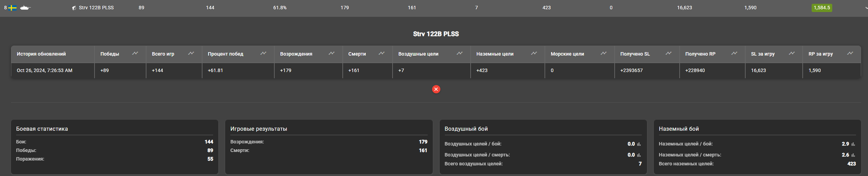Collapse the Strv 122B PLSS row chevron
868x176 pixels.
866,8
